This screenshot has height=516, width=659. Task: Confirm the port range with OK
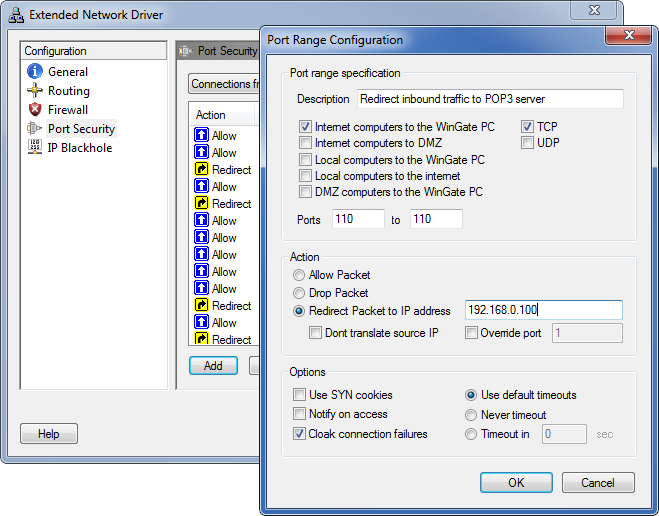516,482
